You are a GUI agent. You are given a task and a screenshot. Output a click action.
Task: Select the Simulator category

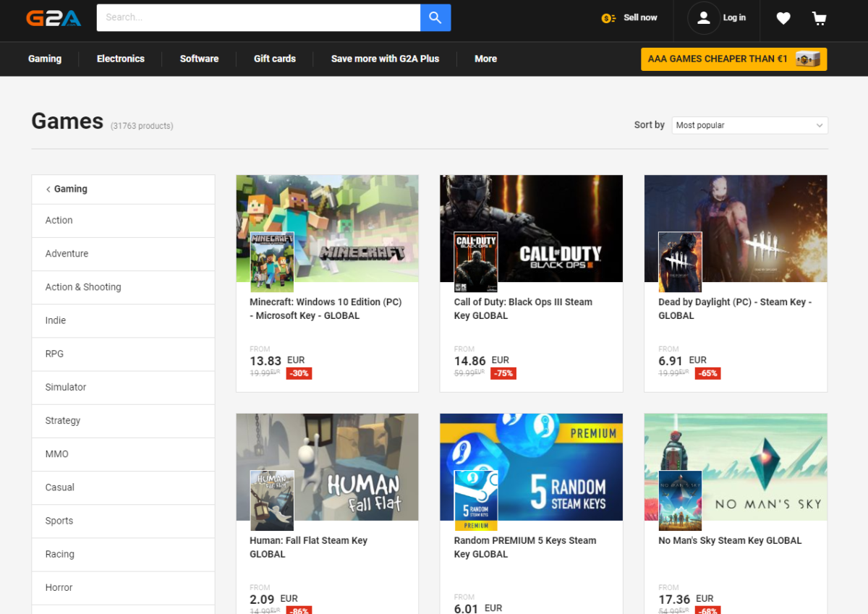coord(66,387)
